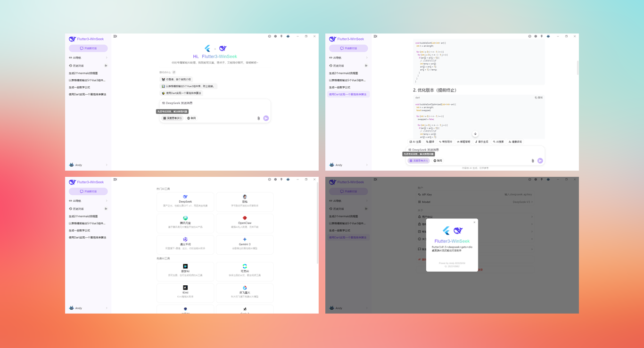Viewport: 644px width, 348px height.
Task: Click the icon at the end of 历史对话 in the AI tools window
Action: tap(106, 208)
